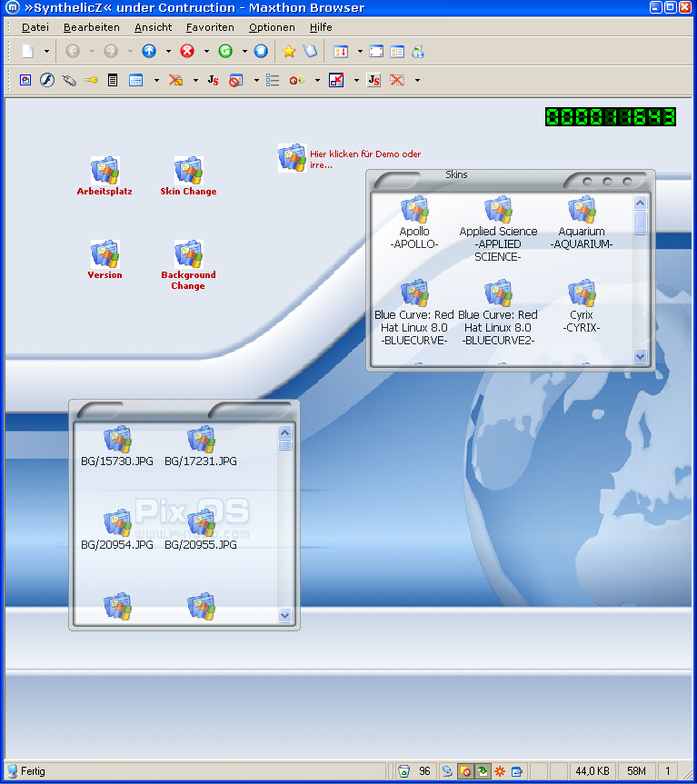697x784 pixels.
Task: Open the Skin Change desktop icon
Action: (x=188, y=176)
